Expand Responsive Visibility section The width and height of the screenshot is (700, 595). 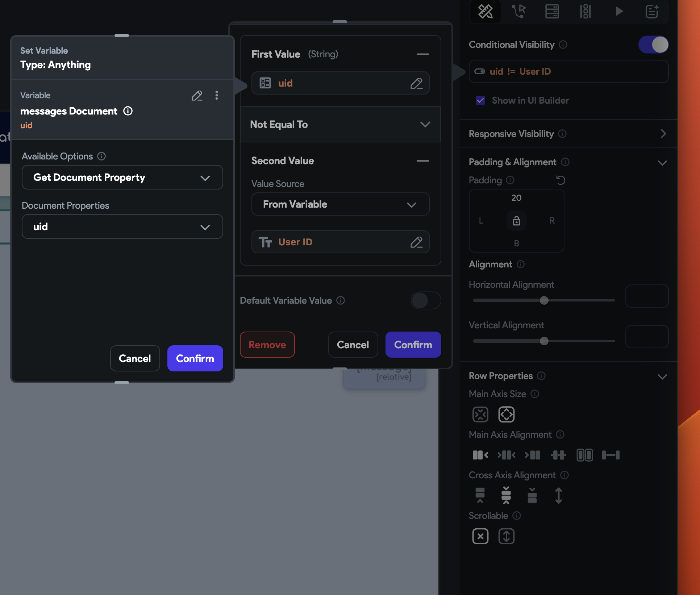pos(663,134)
